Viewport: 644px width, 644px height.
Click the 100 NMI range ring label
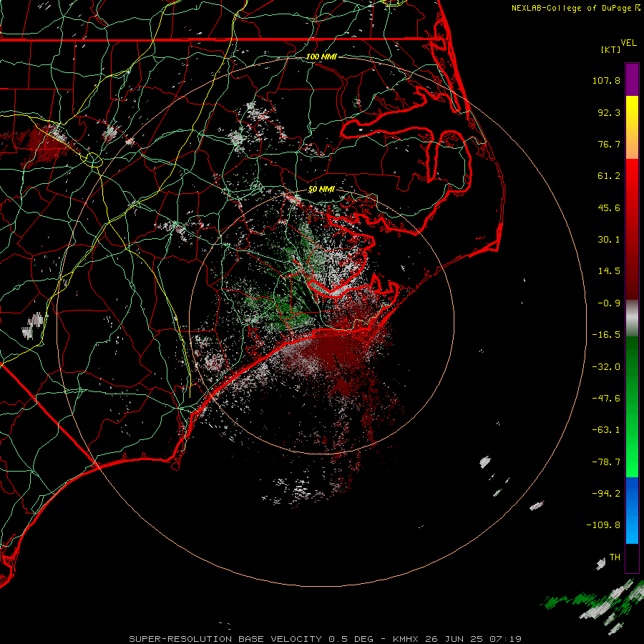(321, 57)
